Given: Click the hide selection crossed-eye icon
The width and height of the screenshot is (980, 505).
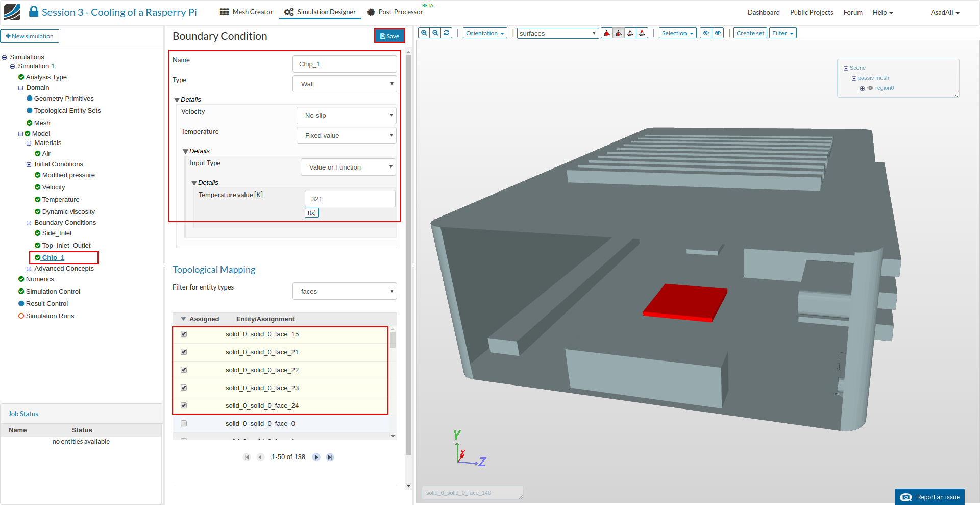Looking at the screenshot, I should pyautogui.click(x=706, y=33).
